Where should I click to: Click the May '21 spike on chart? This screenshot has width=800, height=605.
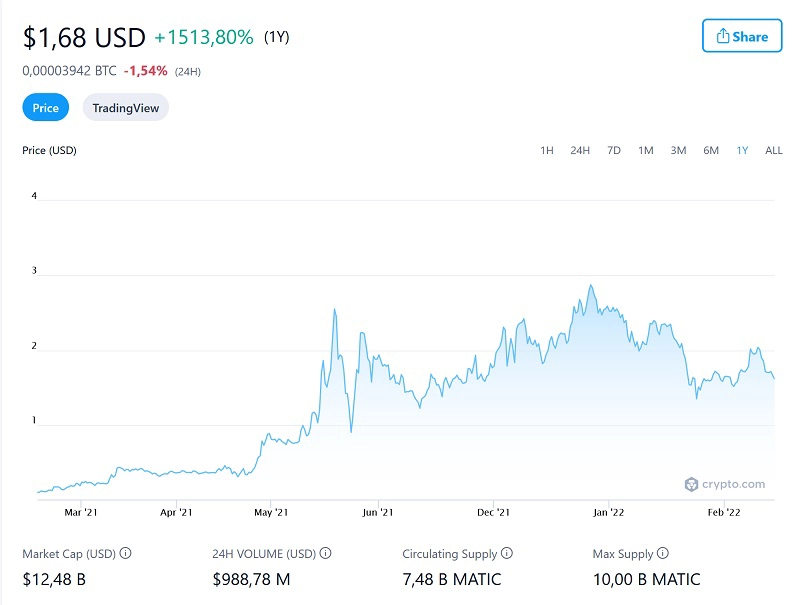pyautogui.click(x=334, y=310)
